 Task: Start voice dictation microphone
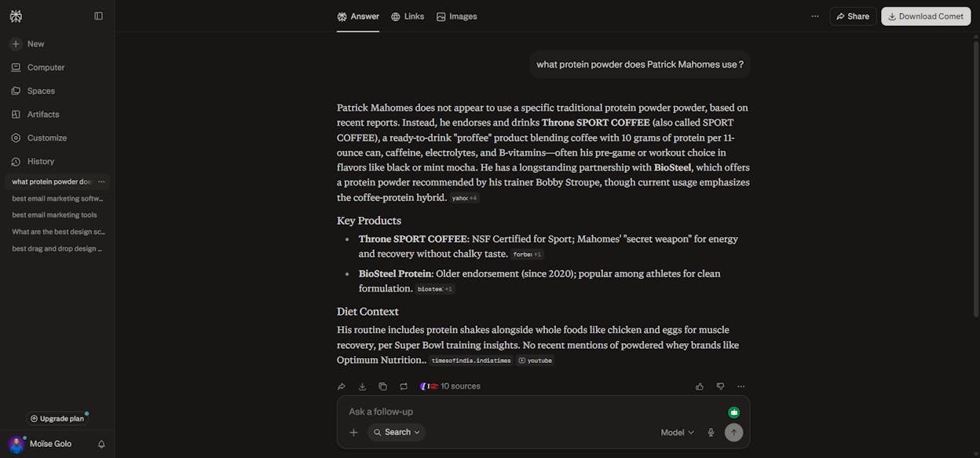point(711,432)
